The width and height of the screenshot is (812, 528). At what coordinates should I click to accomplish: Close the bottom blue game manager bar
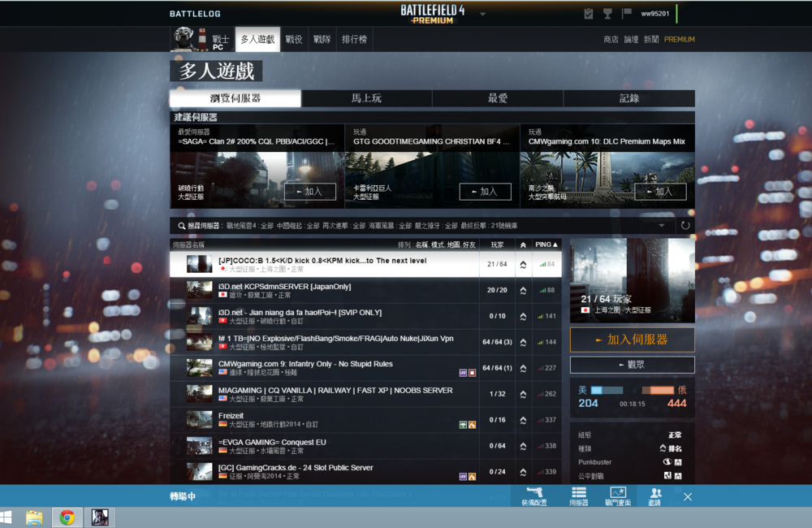point(688,497)
